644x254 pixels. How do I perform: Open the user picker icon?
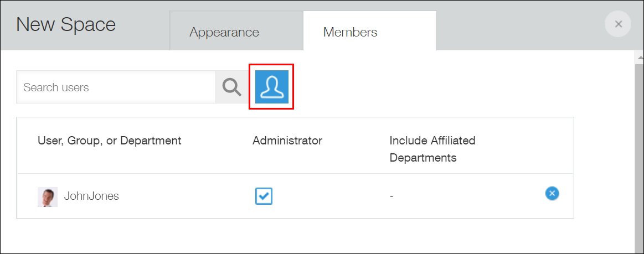point(271,87)
